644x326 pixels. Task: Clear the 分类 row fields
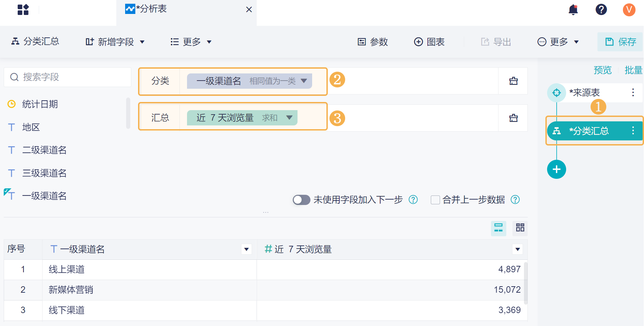tap(513, 81)
